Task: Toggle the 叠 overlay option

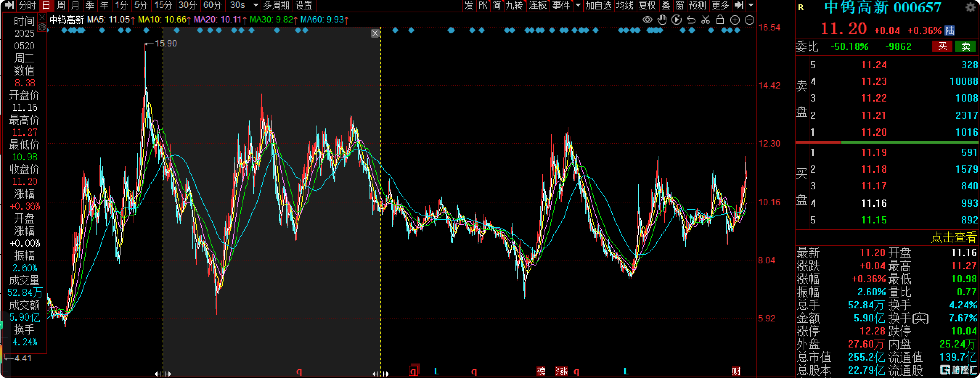Action: point(666,5)
